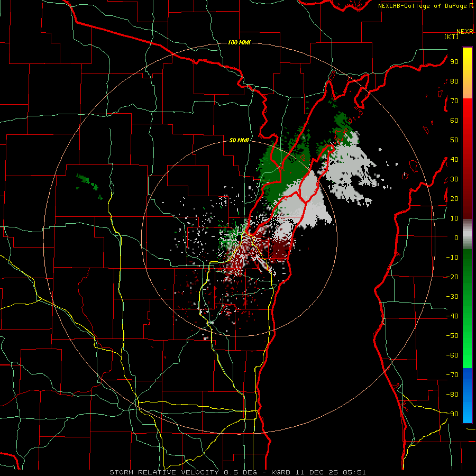
Task: Click the NEXR label at top right
Action: (x=465, y=32)
